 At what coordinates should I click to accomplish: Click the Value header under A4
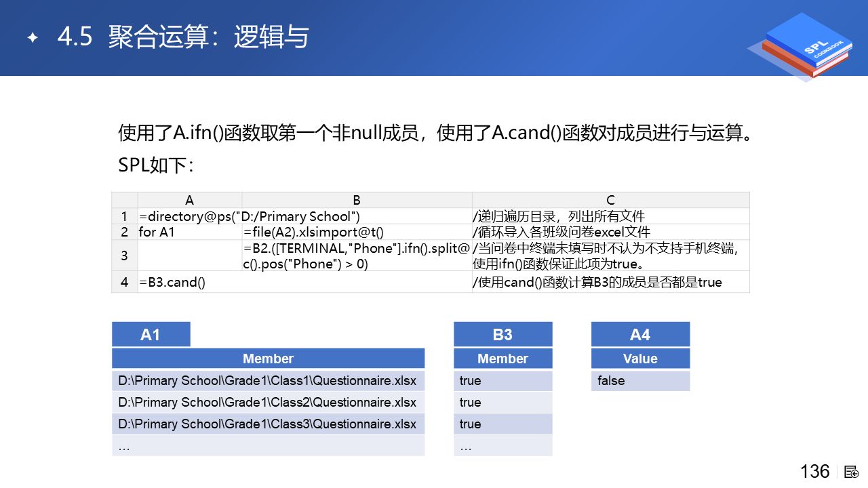tap(641, 359)
